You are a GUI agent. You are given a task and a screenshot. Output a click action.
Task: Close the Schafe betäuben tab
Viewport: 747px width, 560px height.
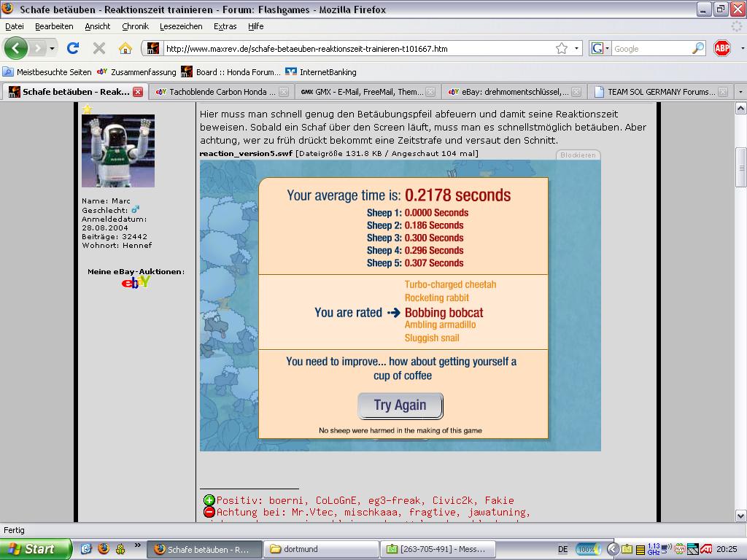point(138,92)
